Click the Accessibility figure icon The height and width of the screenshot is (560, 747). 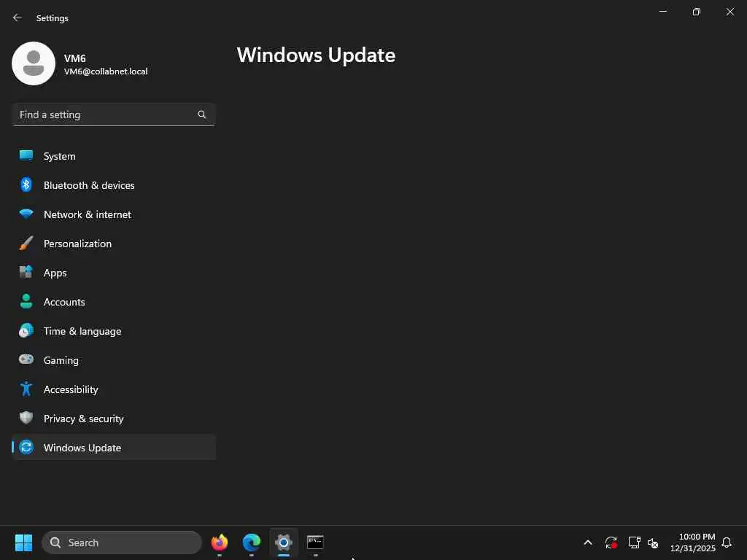(x=26, y=389)
